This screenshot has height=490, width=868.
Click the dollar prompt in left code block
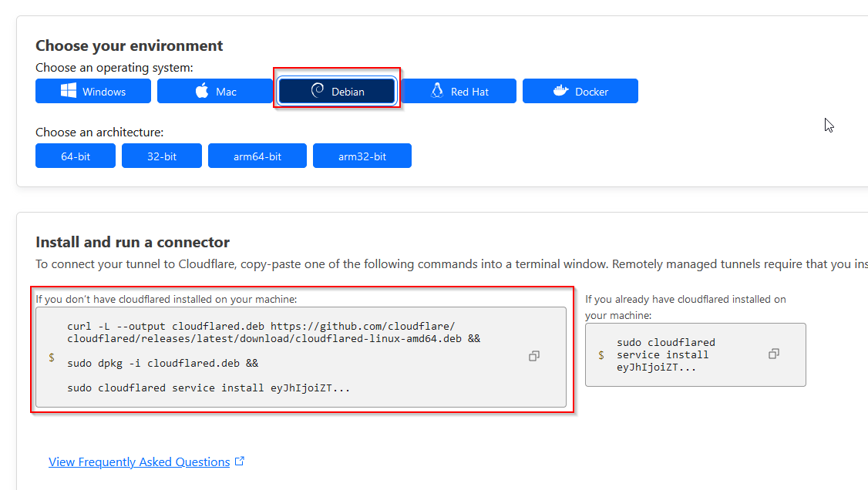(52, 357)
